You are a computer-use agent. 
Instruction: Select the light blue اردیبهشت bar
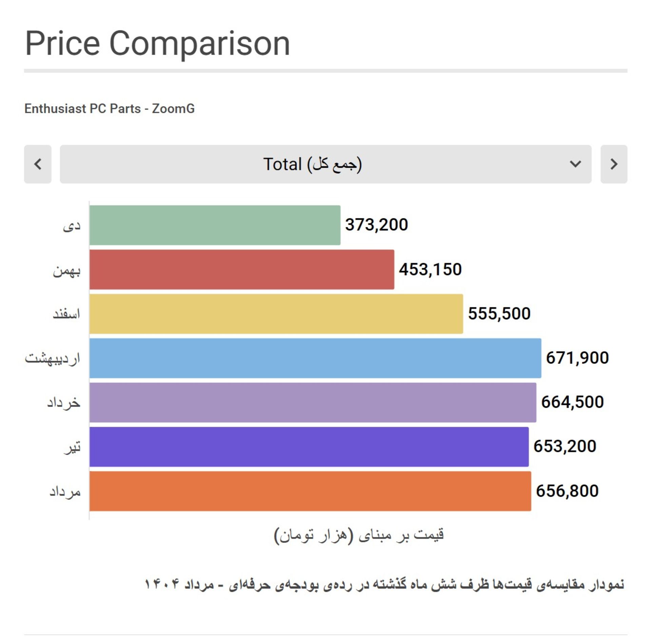(315, 358)
